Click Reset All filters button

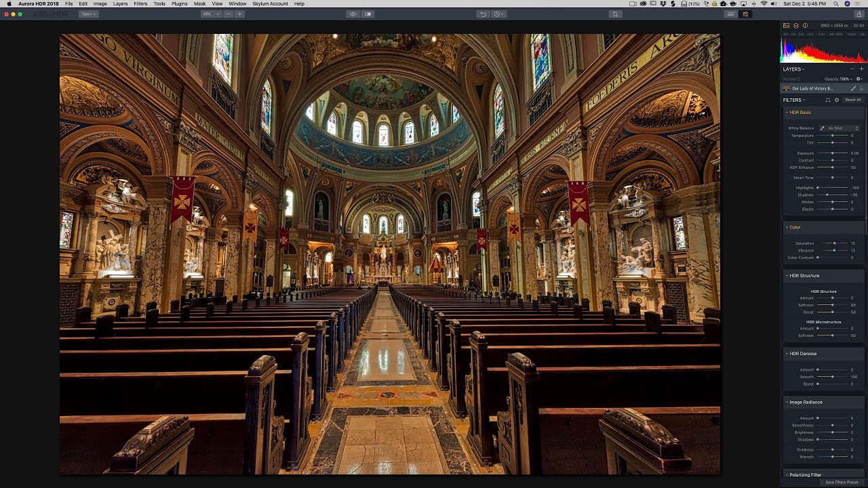(x=853, y=100)
